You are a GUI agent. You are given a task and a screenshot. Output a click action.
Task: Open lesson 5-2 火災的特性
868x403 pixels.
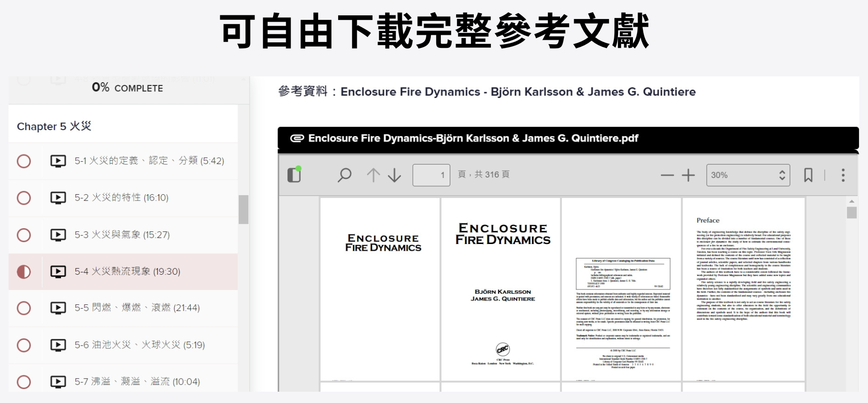tap(122, 198)
